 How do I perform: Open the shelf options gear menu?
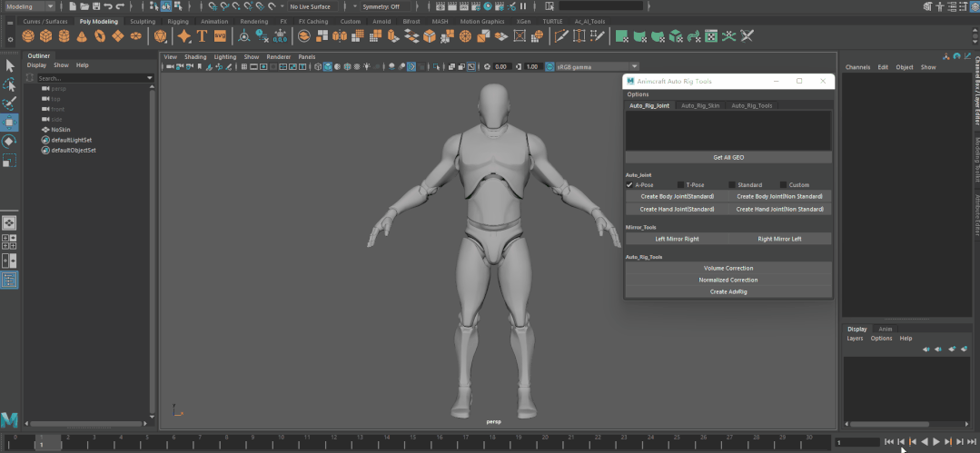(x=10, y=39)
